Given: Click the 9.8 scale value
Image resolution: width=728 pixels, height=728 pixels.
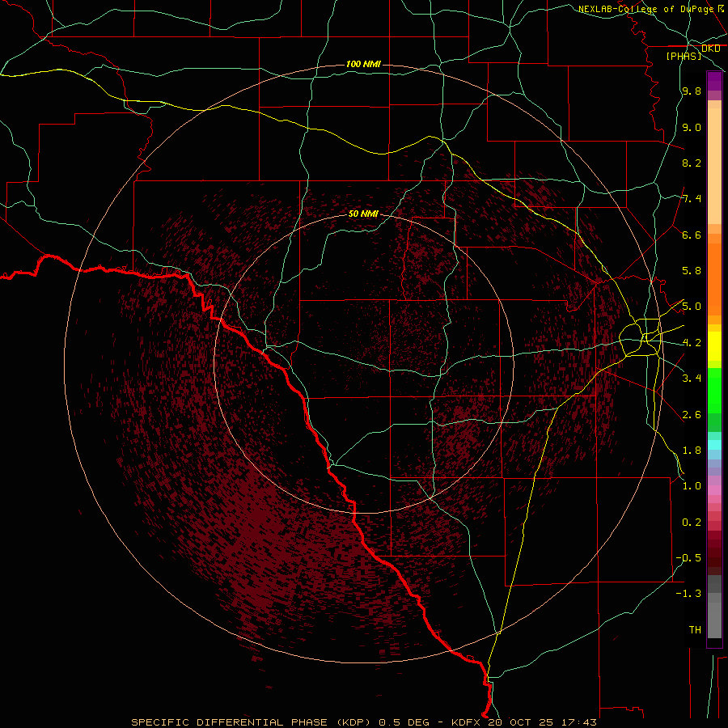Looking at the screenshot, I should [x=692, y=91].
